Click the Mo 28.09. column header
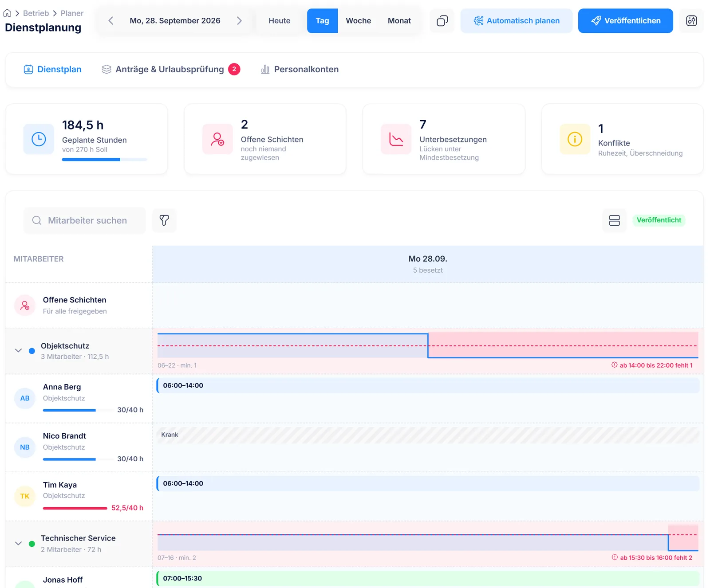Viewport: 710px width, 588px height. coord(428,264)
